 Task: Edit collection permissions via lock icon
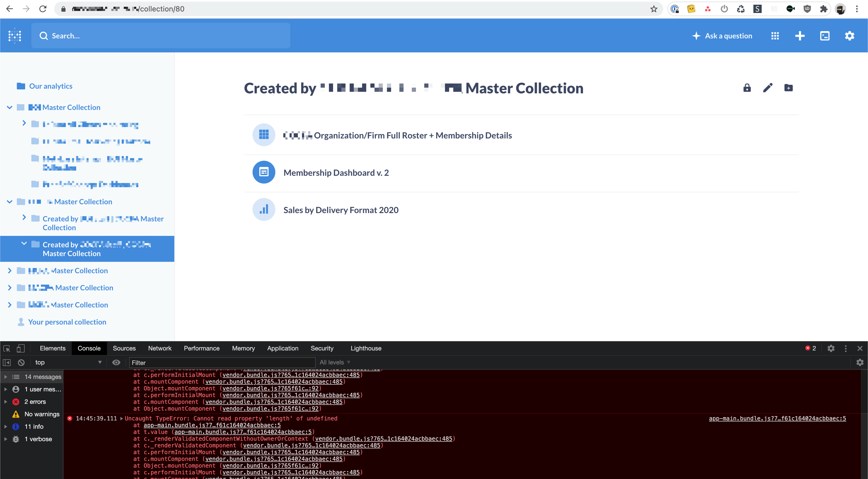pos(747,88)
